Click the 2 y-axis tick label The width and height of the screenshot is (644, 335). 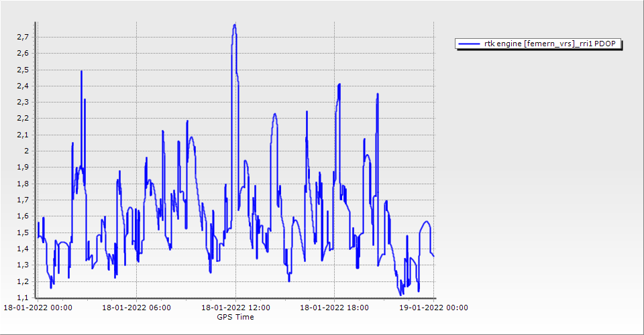pyautogui.click(x=28, y=151)
